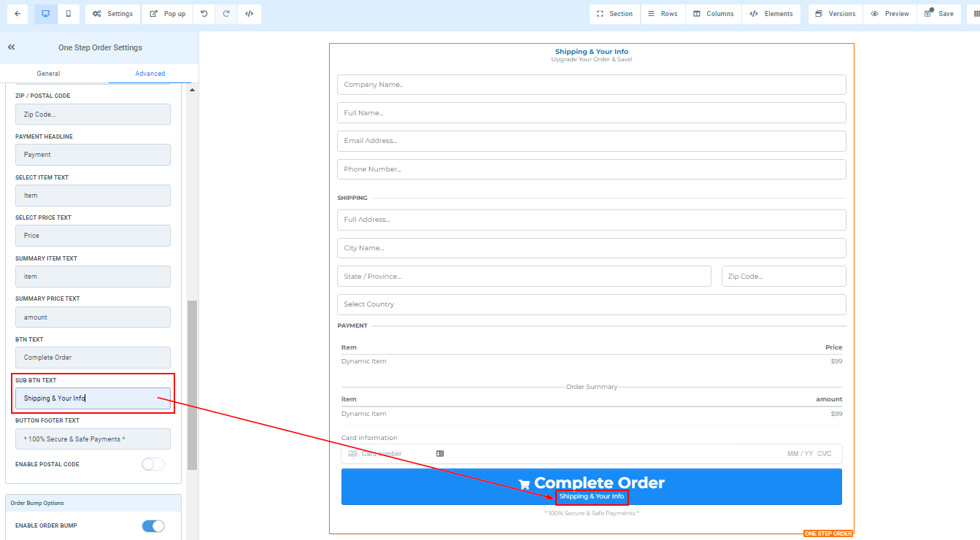This screenshot has height=540, width=980.
Task: Open the Preview button
Action: click(890, 14)
